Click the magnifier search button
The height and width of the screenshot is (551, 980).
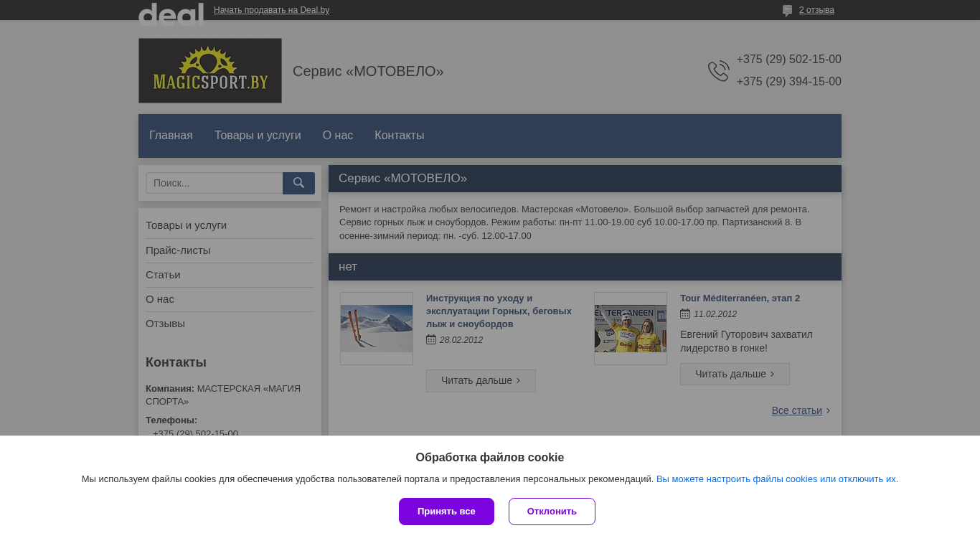298,183
